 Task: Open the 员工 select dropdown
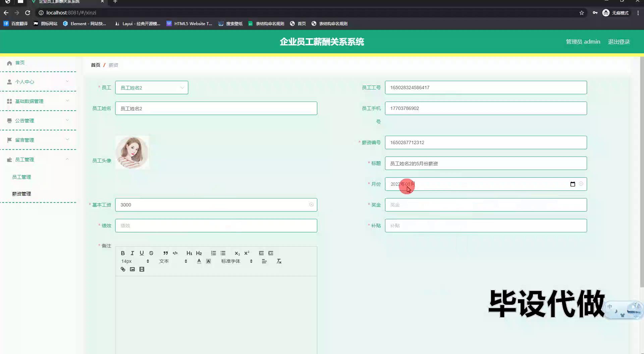pyautogui.click(x=152, y=87)
